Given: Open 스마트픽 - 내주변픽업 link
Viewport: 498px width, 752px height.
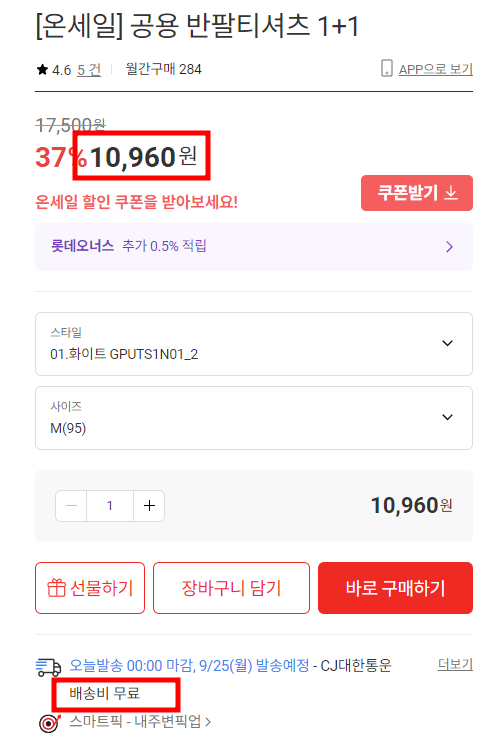Looking at the screenshot, I should tap(140, 721).
